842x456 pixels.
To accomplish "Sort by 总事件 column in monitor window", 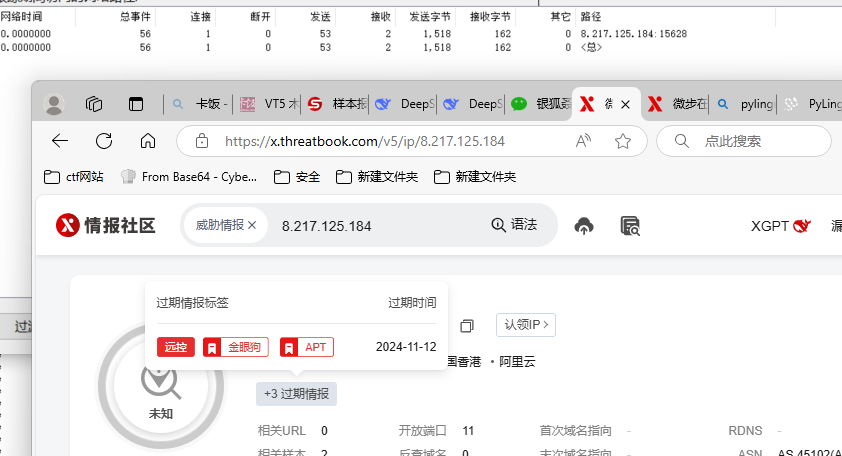I will point(135,17).
